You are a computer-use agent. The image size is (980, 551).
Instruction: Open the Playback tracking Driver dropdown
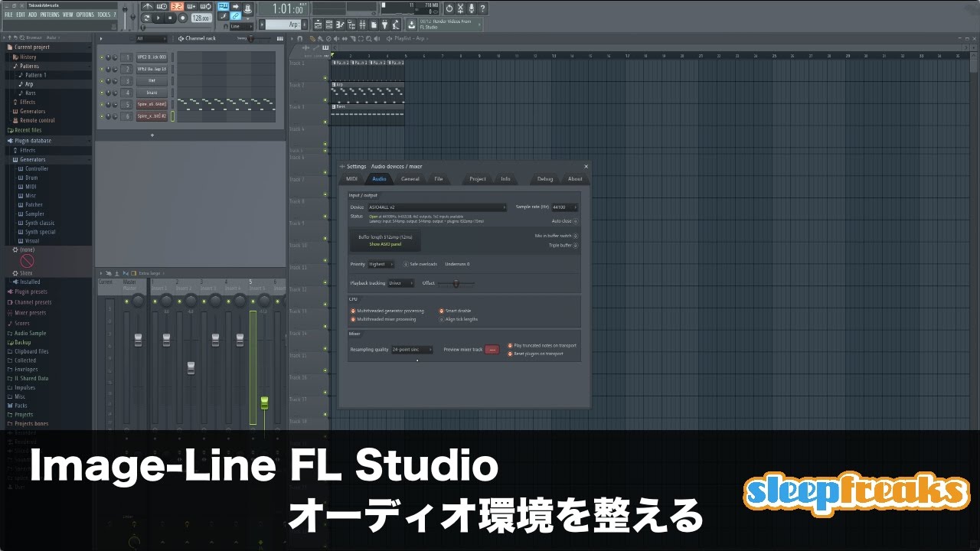[400, 283]
